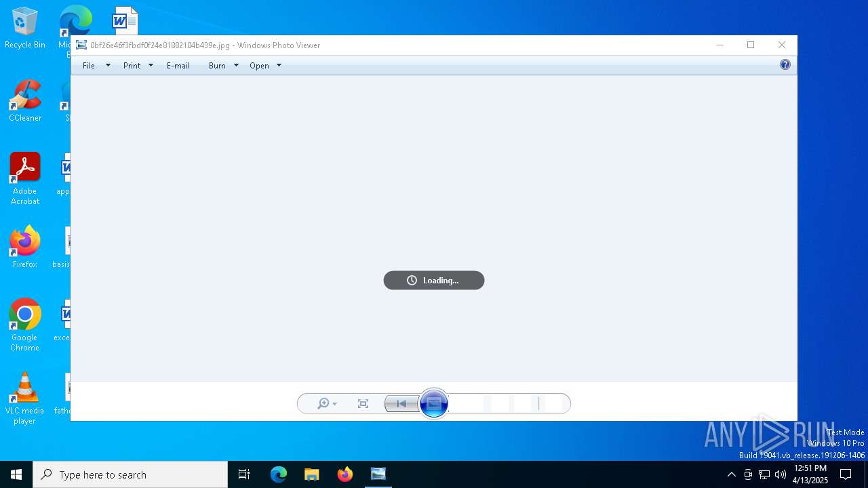Screen dimensions: 868x488
Task: Open the Burn menu
Action: click(x=217, y=66)
